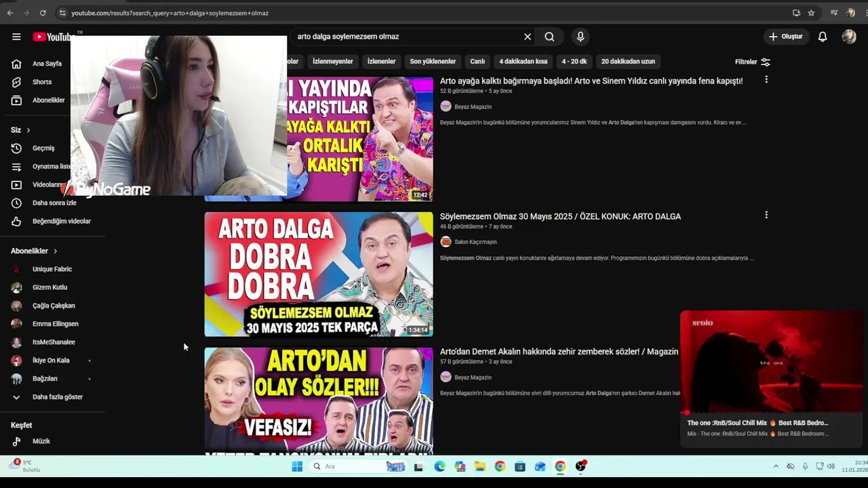This screenshot has height=488, width=868.
Task: Open İkiye On Kala subscription channel
Action: click(x=52, y=361)
